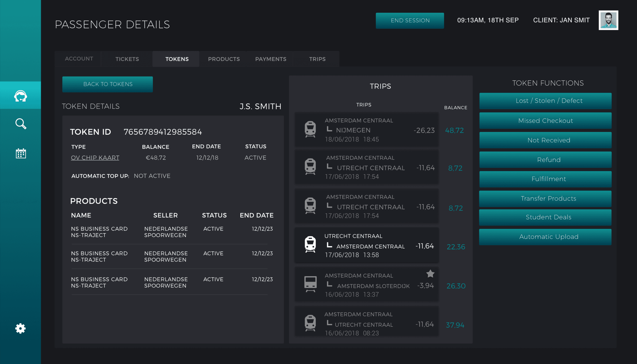Click the Missed Checkout token function
The height and width of the screenshot is (364, 637).
545,121
